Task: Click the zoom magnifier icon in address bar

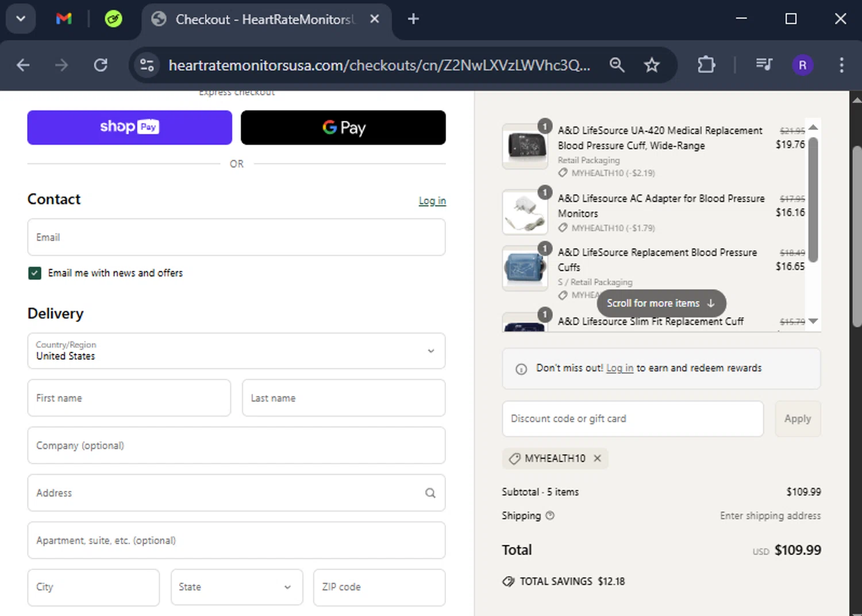Action: click(x=617, y=65)
